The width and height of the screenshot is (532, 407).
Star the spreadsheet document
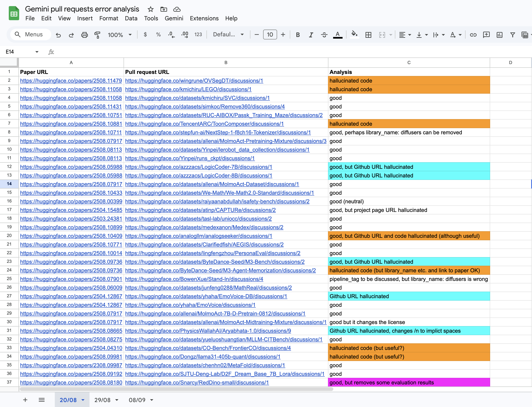tap(151, 9)
